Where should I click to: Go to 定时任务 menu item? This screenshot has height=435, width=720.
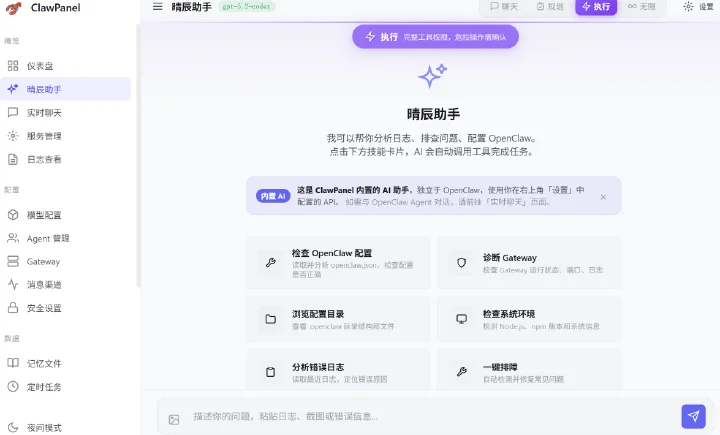point(65,387)
